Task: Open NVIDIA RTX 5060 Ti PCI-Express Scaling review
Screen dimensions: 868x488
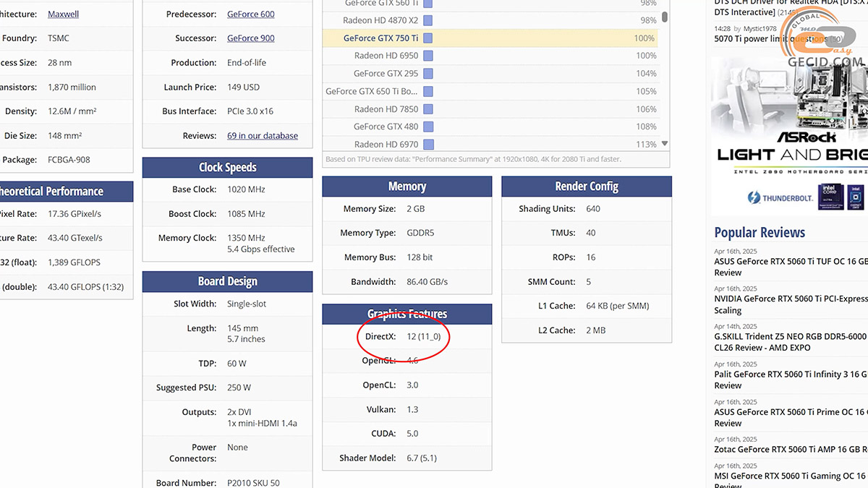Action: click(x=791, y=304)
